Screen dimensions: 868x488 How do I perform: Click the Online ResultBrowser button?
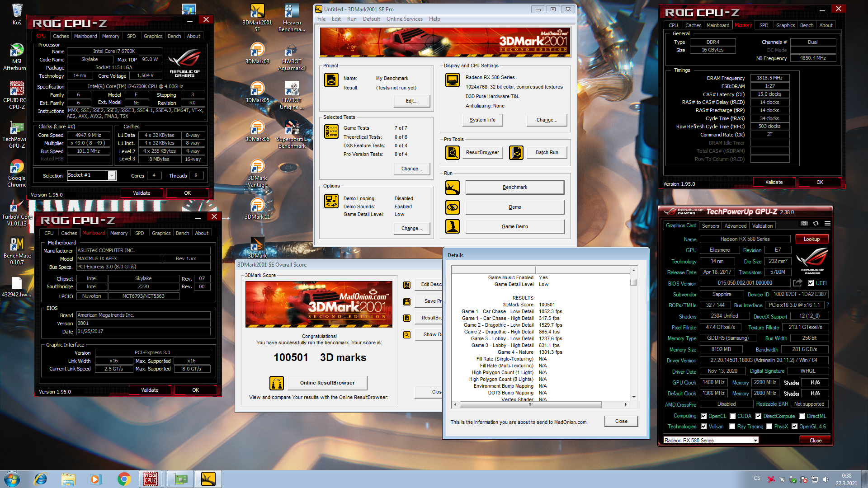pyautogui.click(x=327, y=383)
